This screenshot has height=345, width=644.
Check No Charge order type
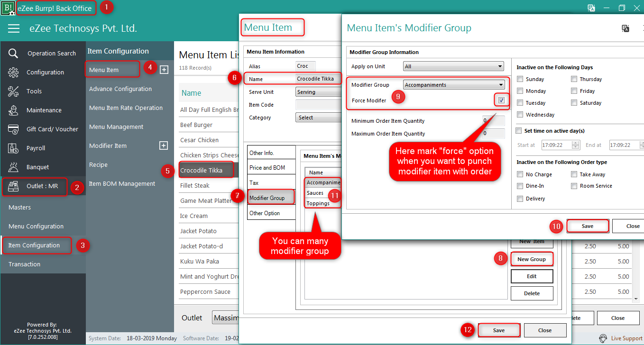tap(520, 174)
